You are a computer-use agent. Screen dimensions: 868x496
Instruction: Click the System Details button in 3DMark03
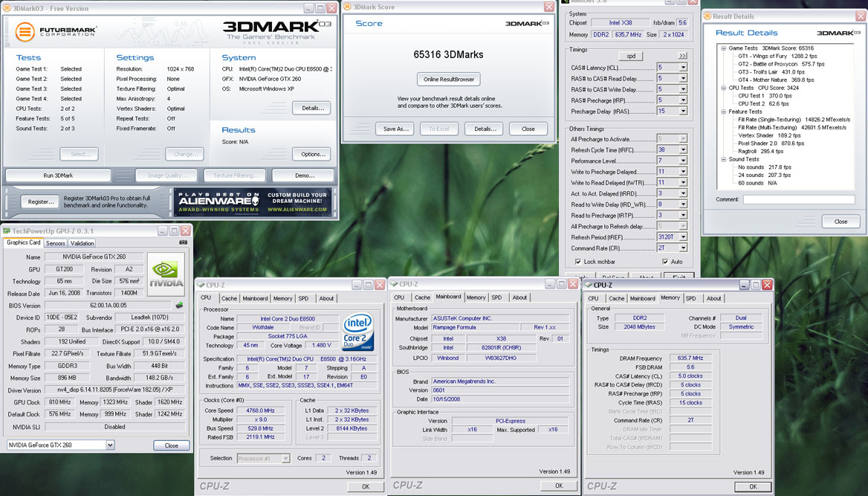pyautogui.click(x=312, y=108)
